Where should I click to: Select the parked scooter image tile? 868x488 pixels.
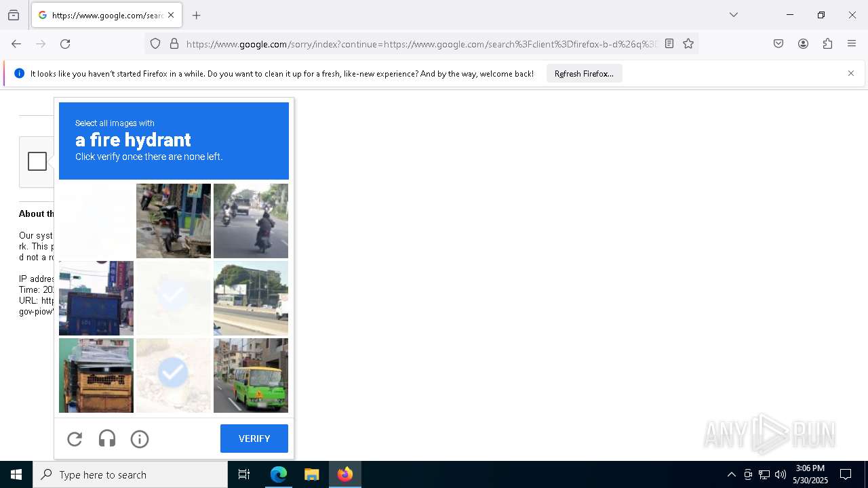(x=174, y=221)
